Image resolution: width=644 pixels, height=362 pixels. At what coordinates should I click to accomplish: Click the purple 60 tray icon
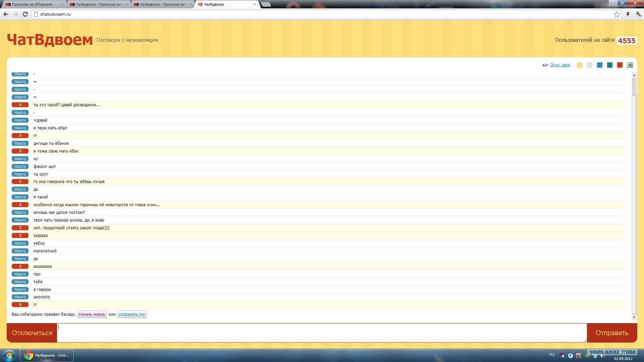click(562, 355)
